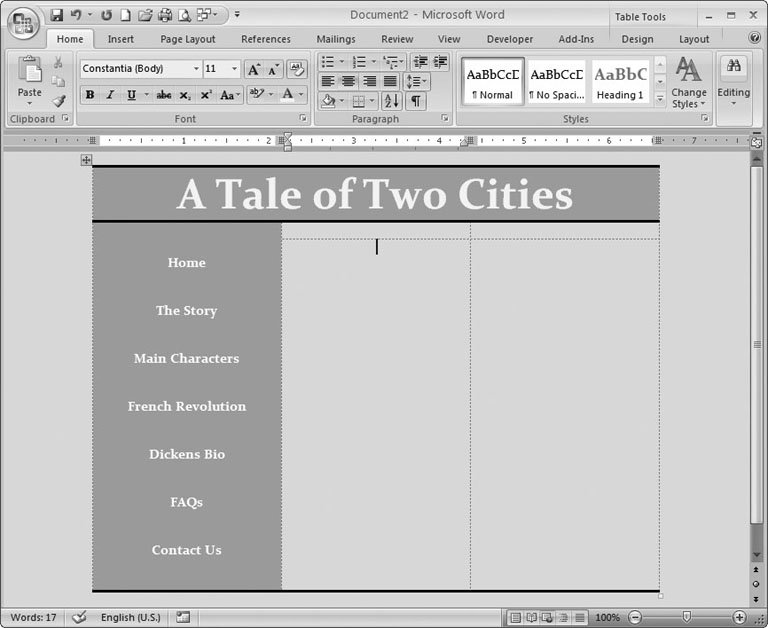This screenshot has width=768, height=628.
Task: Toggle Bold formatting
Action: (x=89, y=95)
